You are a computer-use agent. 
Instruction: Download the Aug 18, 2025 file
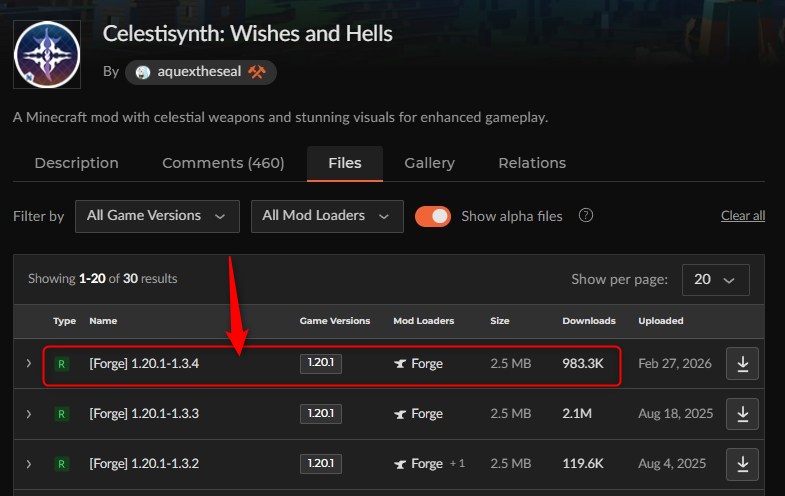click(x=742, y=414)
